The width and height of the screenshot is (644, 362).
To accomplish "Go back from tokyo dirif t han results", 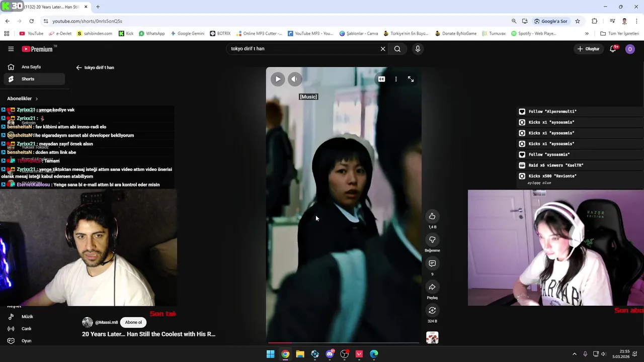I will coord(79,67).
